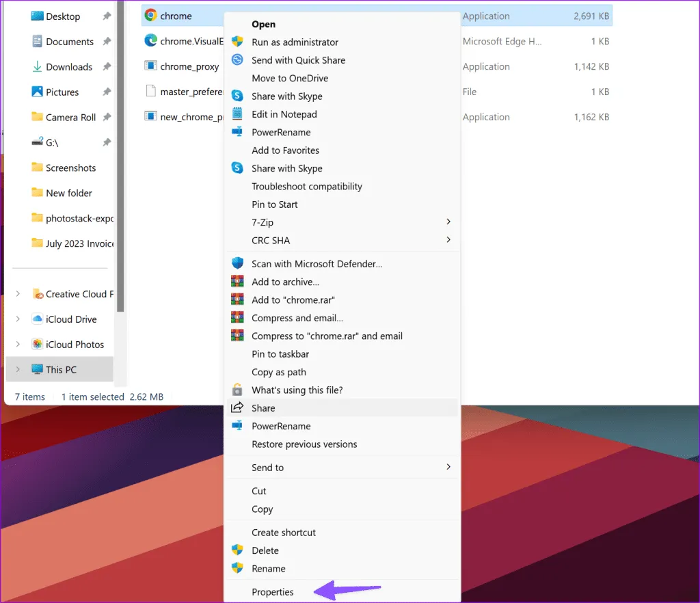Image resolution: width=700 pixels, height=603 pixels.
Task: Unpin Pictures using its pin icon
Action: [107, 92]
